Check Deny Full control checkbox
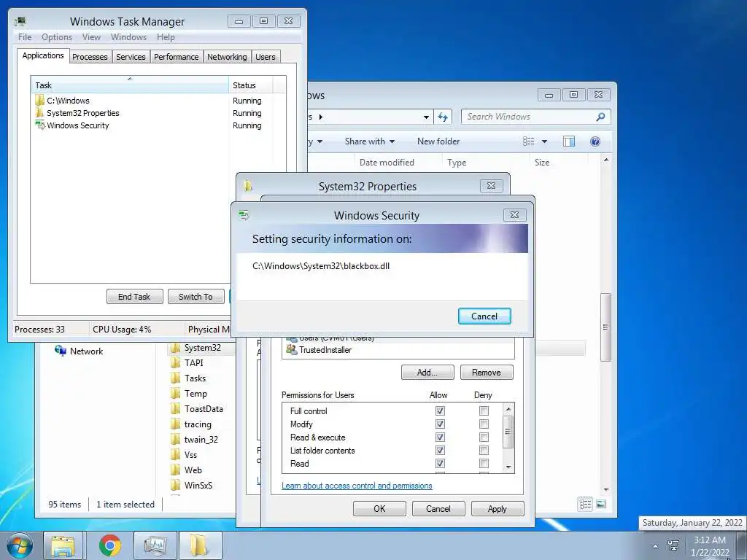This screenshot has width=747, height=560. click(484, 411)
